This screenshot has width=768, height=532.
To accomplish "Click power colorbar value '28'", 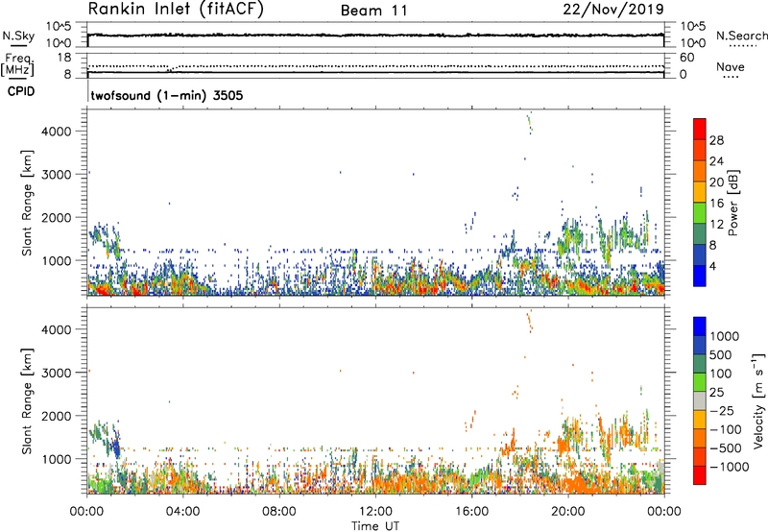I will point(716,140).
